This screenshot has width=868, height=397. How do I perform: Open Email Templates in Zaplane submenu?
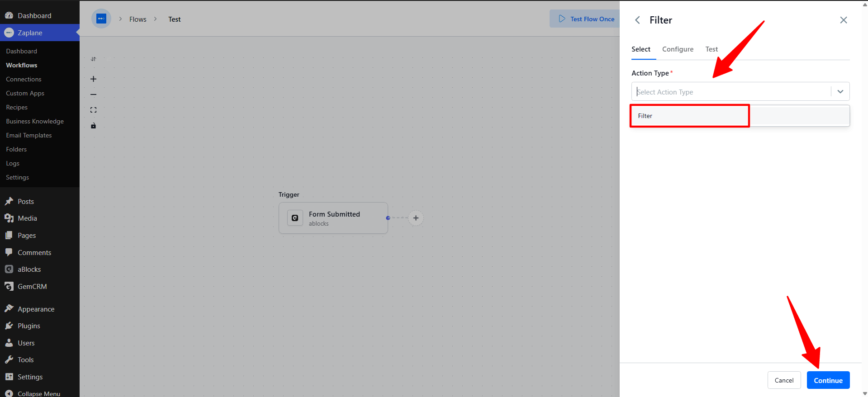pyautogui.click(x=29, y=135)
